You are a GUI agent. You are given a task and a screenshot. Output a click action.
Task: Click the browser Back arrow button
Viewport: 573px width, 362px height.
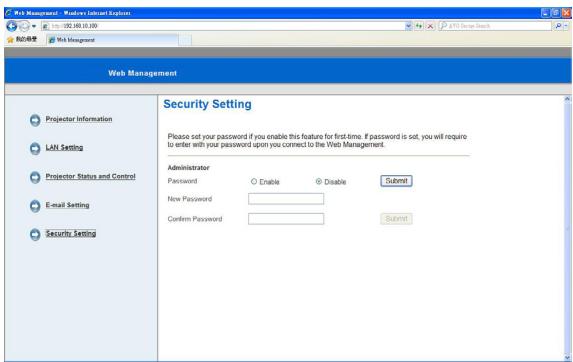(12, 26)
